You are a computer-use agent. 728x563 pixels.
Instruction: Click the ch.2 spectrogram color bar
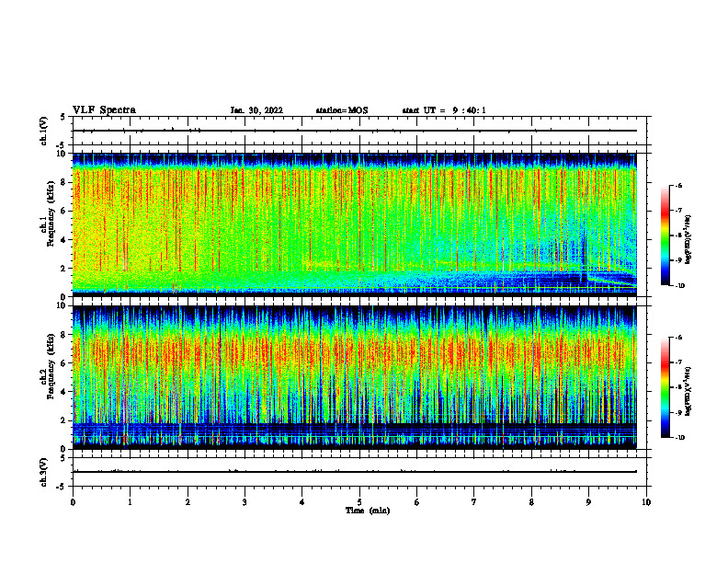[665, 387]
